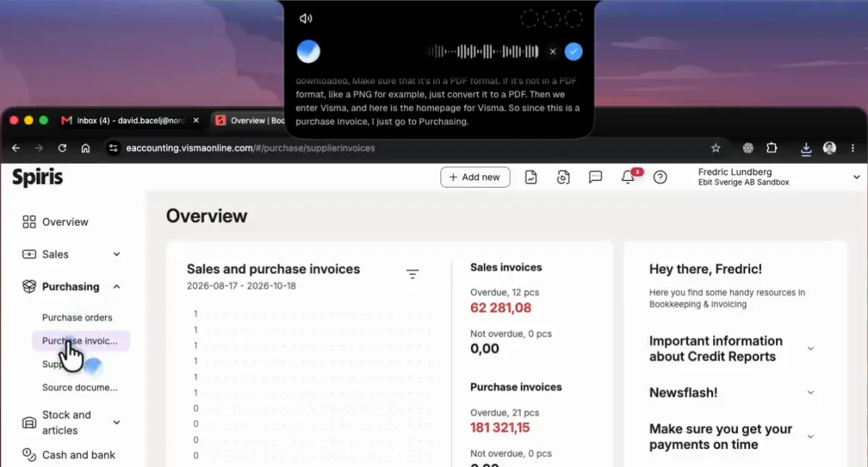Viewport: 868px width, 467px height.
Task: Open Purchase orders in sidebar
Action: pos(77,317)
